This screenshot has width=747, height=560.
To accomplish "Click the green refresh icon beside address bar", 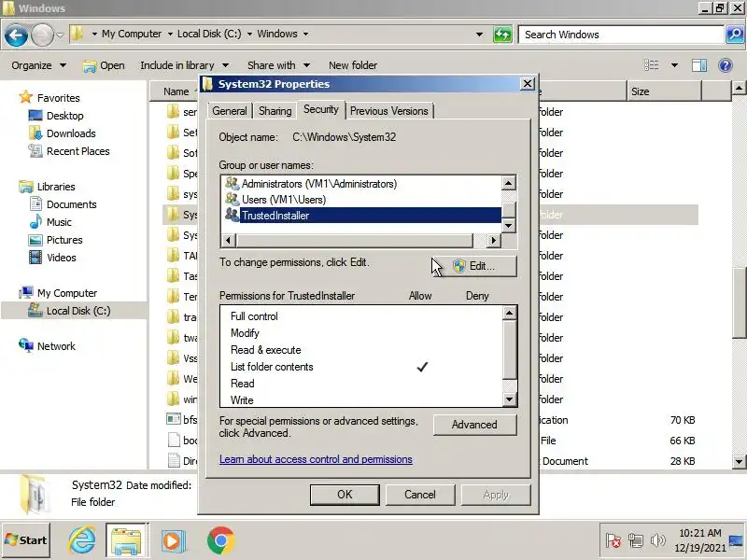I will 502,35.
